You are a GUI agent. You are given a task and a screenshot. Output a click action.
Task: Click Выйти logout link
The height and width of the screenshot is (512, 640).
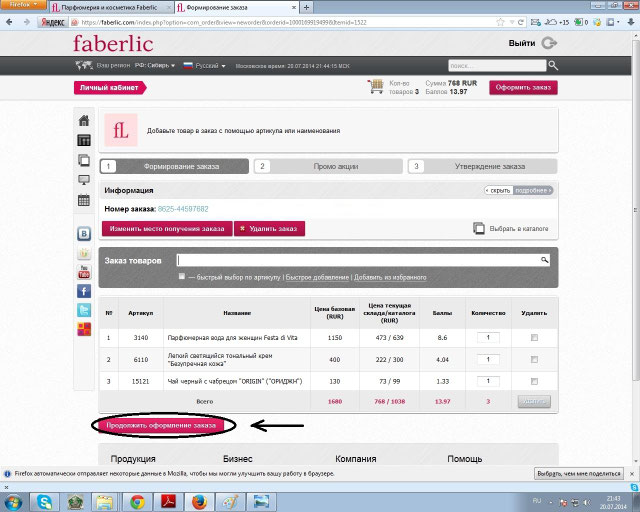tap(522, 43)
